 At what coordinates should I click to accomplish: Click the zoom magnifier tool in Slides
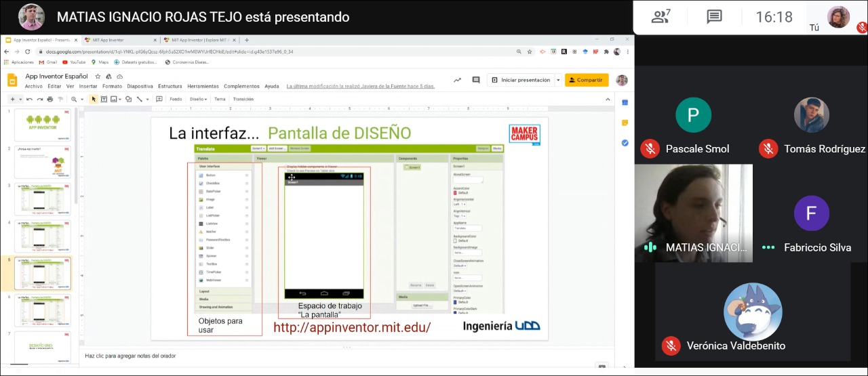tap(73, 99)
